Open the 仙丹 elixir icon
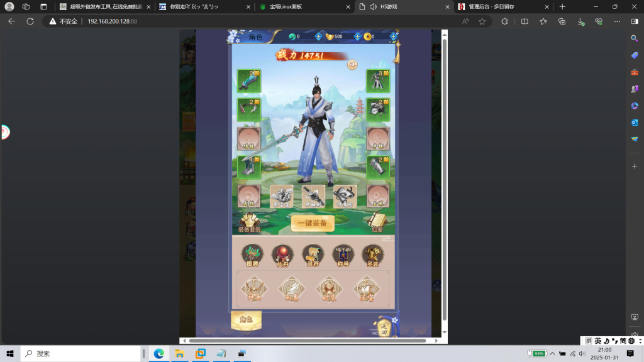The width and height of the screenshot is (644, 362). (282, 255)
